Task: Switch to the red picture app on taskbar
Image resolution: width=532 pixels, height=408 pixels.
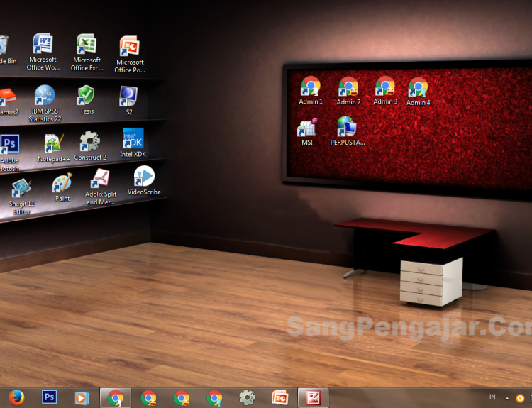Action: pos(313,397)
